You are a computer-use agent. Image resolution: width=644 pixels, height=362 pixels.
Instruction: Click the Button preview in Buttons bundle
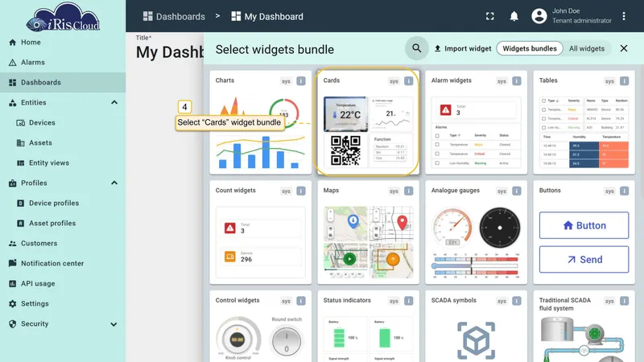pyautogui.click(x=584, y=225)
